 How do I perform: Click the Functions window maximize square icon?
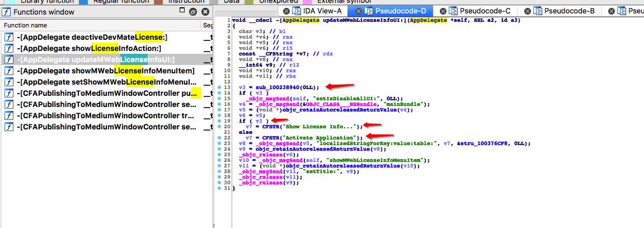coord(182,10)
